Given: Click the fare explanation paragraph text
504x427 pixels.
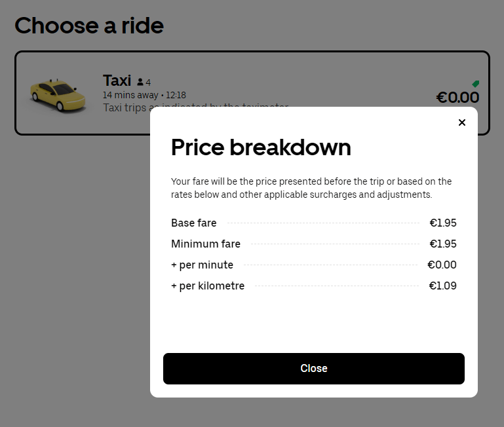Looking at the screenshot, I should 311,188.
